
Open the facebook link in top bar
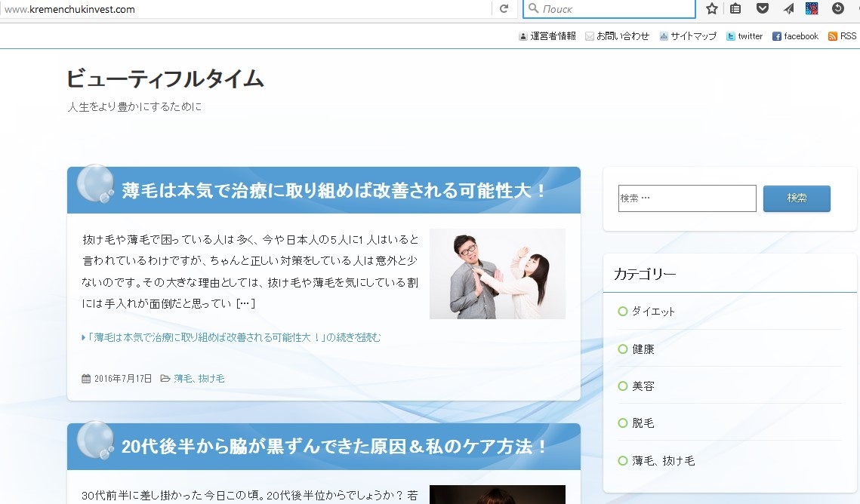(795, 36)
